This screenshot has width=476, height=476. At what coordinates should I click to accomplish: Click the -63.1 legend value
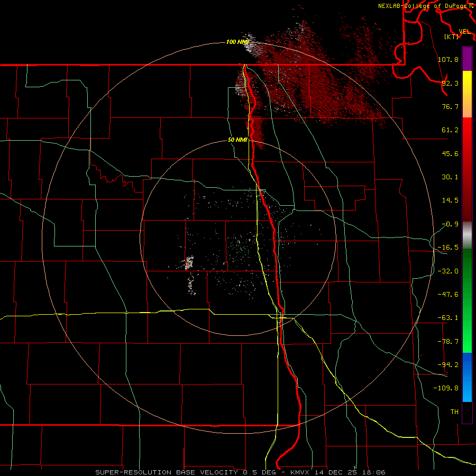(448, 318)
